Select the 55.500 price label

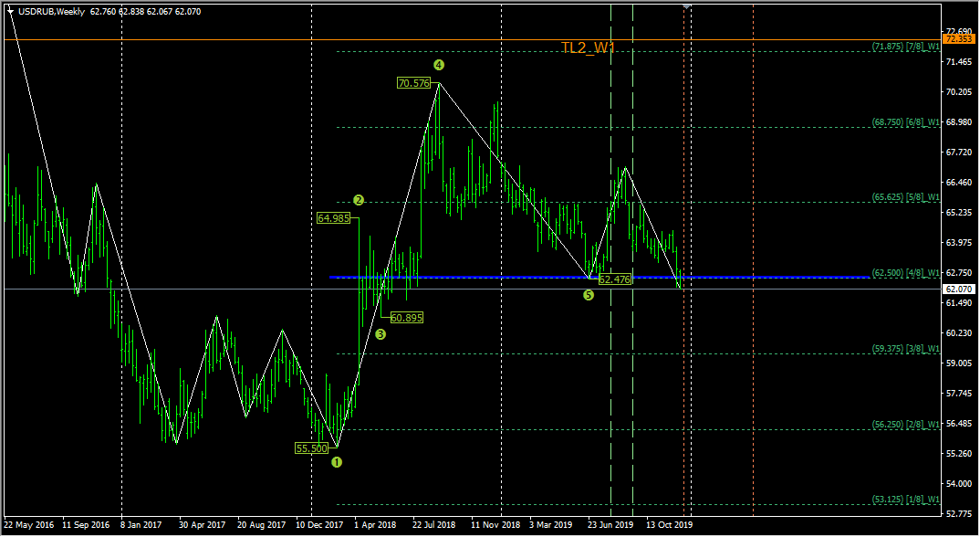pyautogui.click(x=312, y=448)
